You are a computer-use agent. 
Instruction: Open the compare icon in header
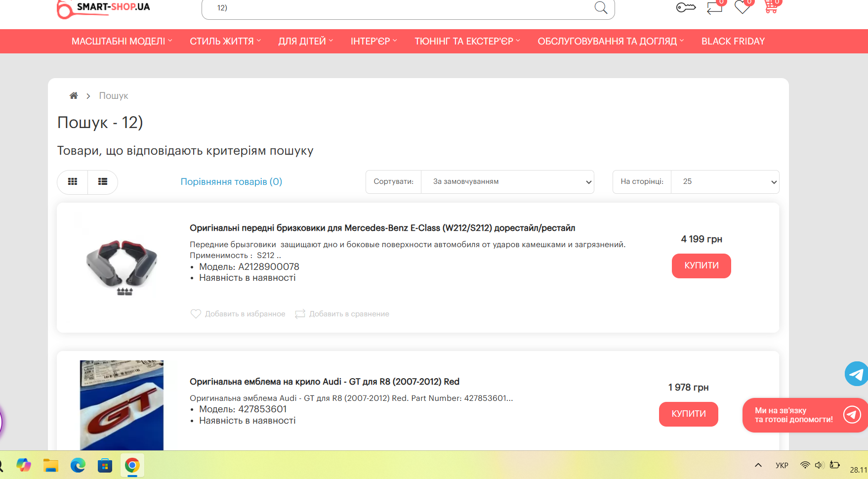click(714, 7)
